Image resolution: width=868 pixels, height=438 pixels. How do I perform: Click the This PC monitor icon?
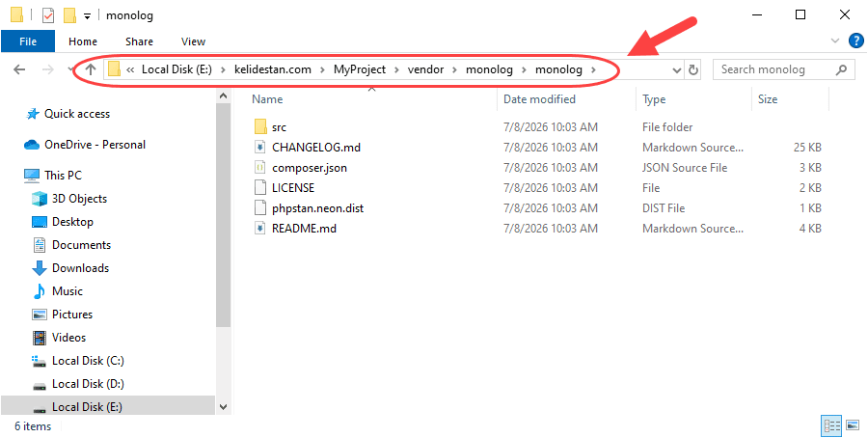[32, 176]
